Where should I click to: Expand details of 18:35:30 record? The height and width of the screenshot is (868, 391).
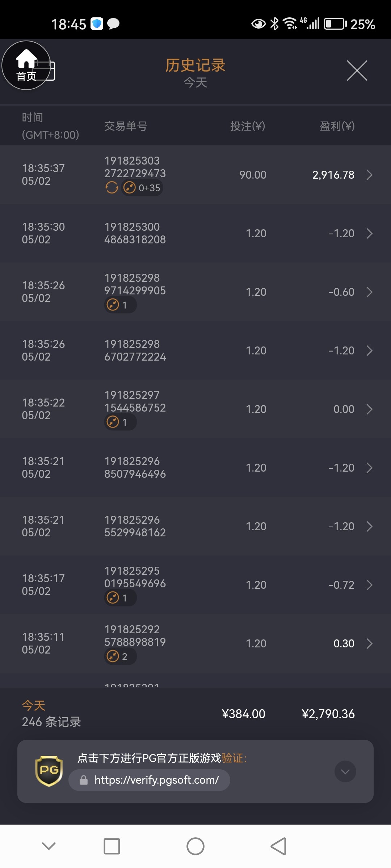click(x=369, y=234)
